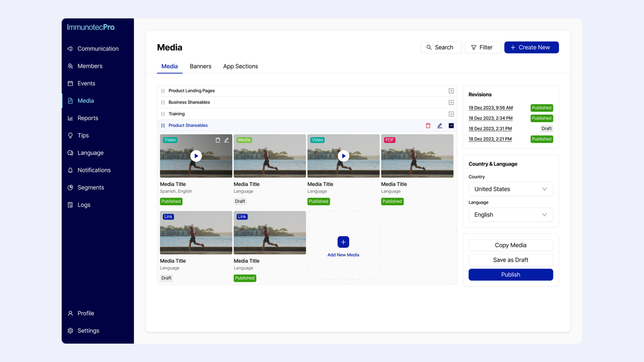This screenshot has width=644, height=362.
Task: Go to Notifications in the sidebar
Action: click(x=94, y=170)
